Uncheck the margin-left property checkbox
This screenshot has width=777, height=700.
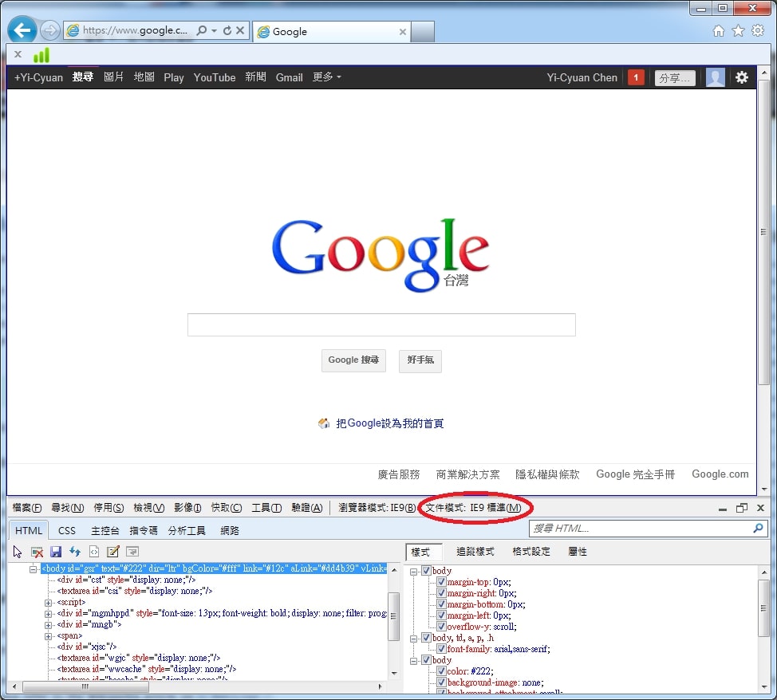point(441,615)
